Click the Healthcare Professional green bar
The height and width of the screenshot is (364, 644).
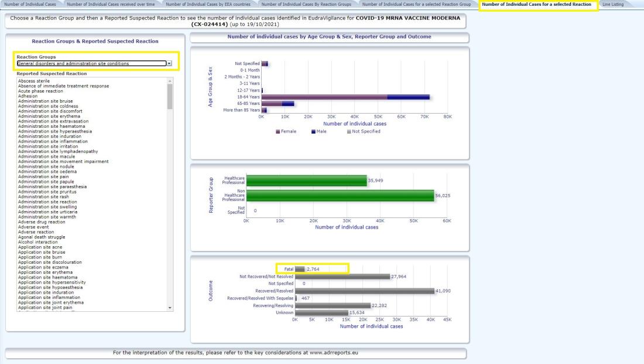306,181
